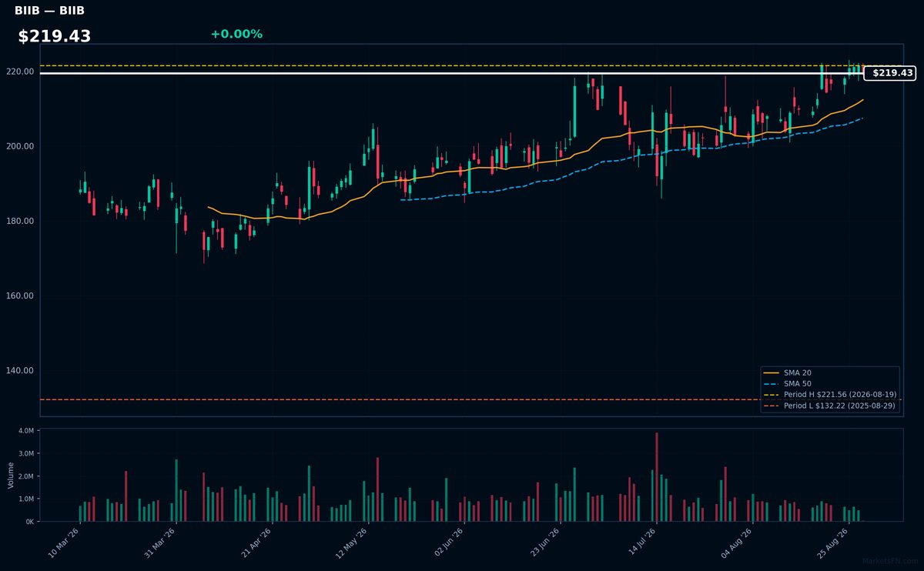Click the 220.00 price axis label
924x571 pixels.
19,72
